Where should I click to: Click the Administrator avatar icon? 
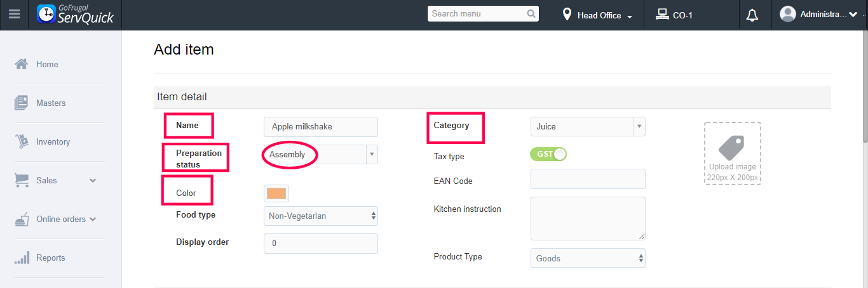(788, 14)
